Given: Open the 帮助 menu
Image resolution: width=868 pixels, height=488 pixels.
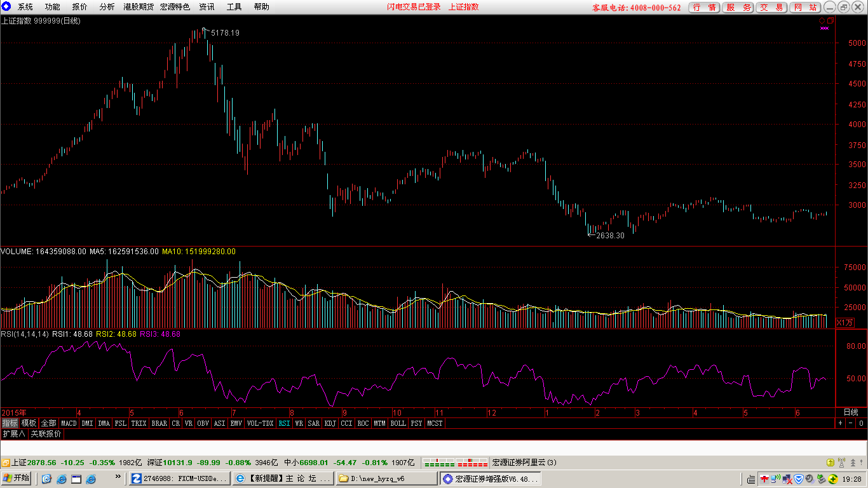Looking at the screenshot, I should coord(262,7).
